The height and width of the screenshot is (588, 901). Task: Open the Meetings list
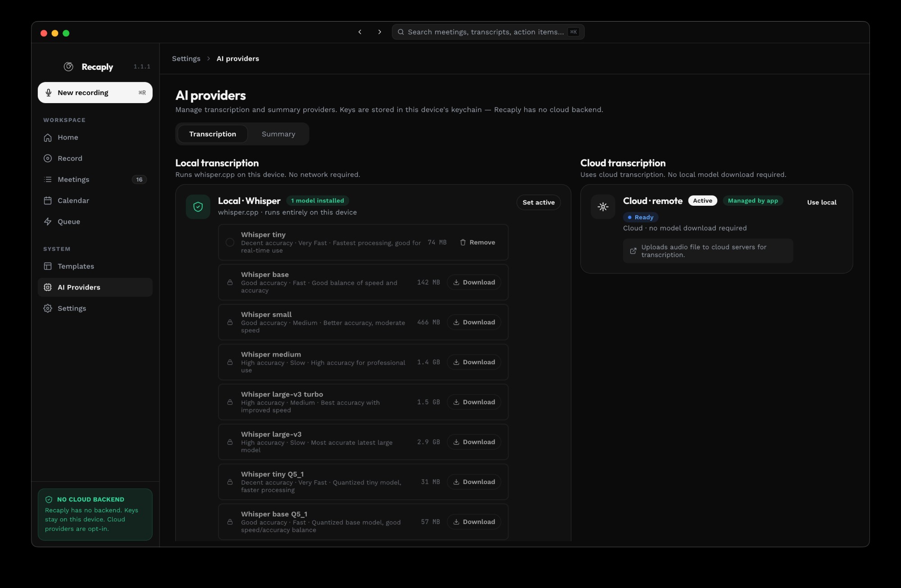95,180
